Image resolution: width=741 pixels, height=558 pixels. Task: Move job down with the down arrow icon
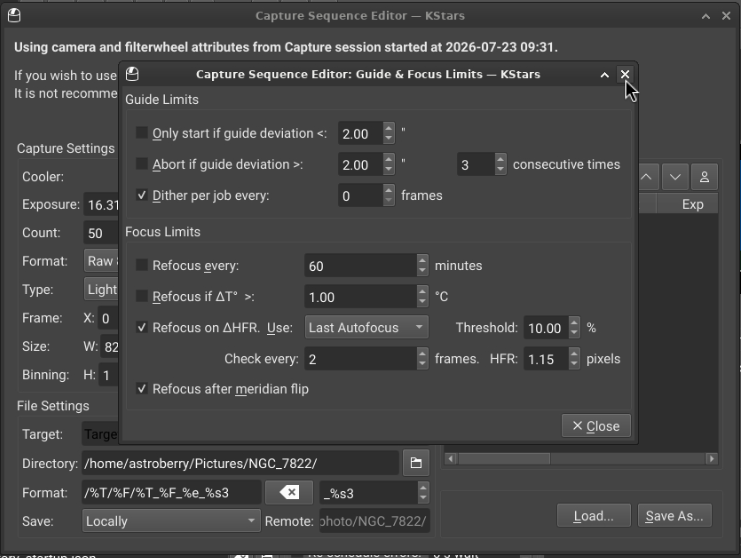[x=675, y=177]
